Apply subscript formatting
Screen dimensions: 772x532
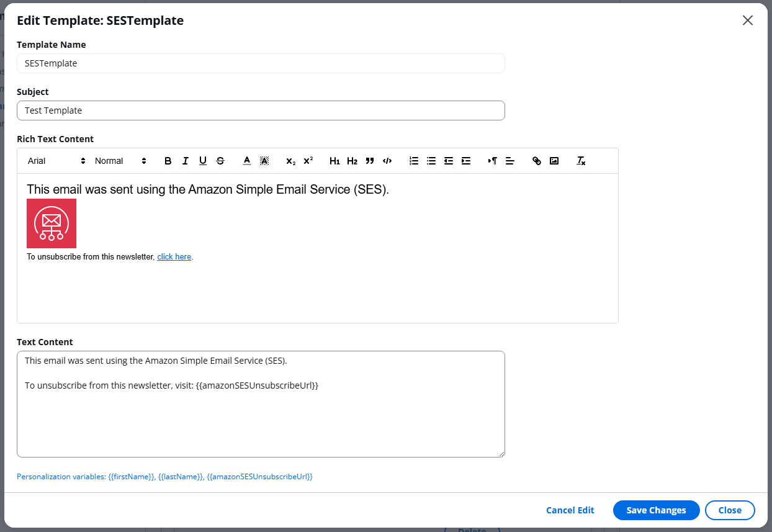(x=290, y=161)
